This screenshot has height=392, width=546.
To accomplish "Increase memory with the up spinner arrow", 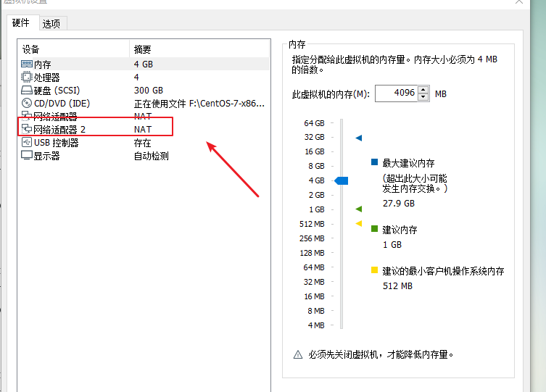I will coord(423,89).
